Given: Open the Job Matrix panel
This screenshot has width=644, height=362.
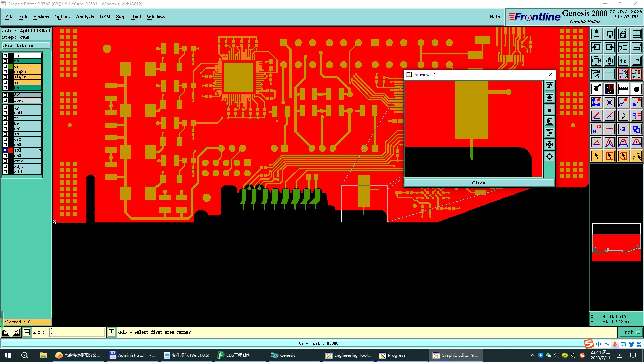Looking at the screenshot, I should click(x=26, y=46).
